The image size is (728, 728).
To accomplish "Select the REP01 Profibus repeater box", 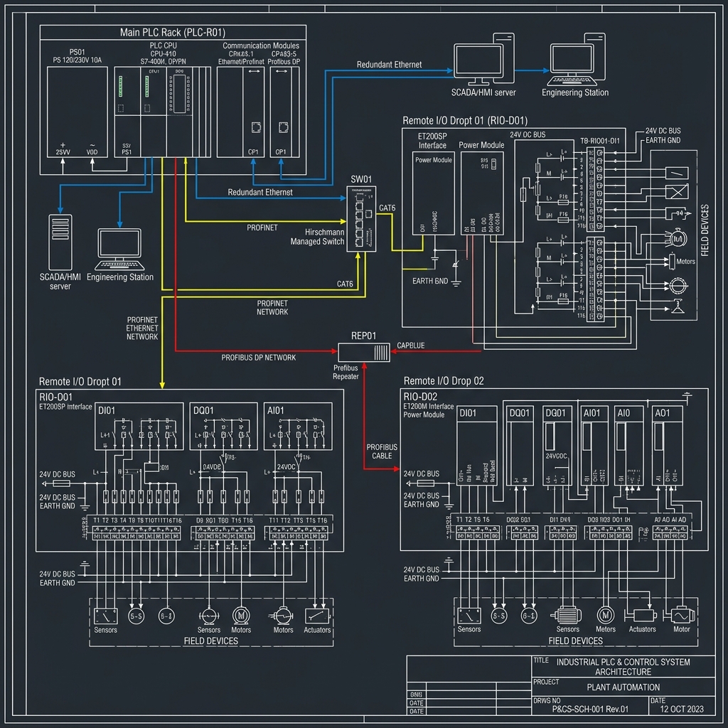I will point(363,353).
